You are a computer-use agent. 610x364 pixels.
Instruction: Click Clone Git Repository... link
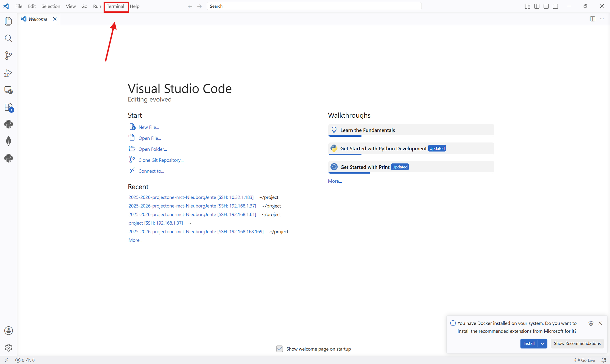(x=161, y=160)
